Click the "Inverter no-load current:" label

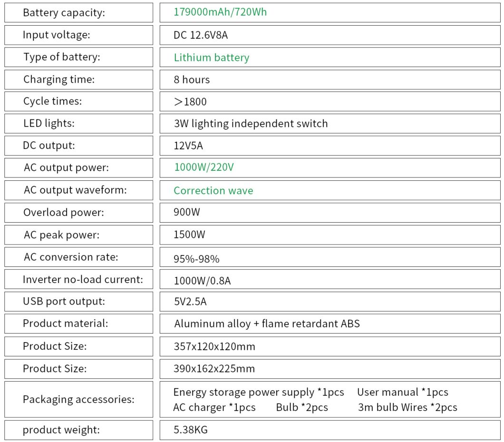click(83, 279)
